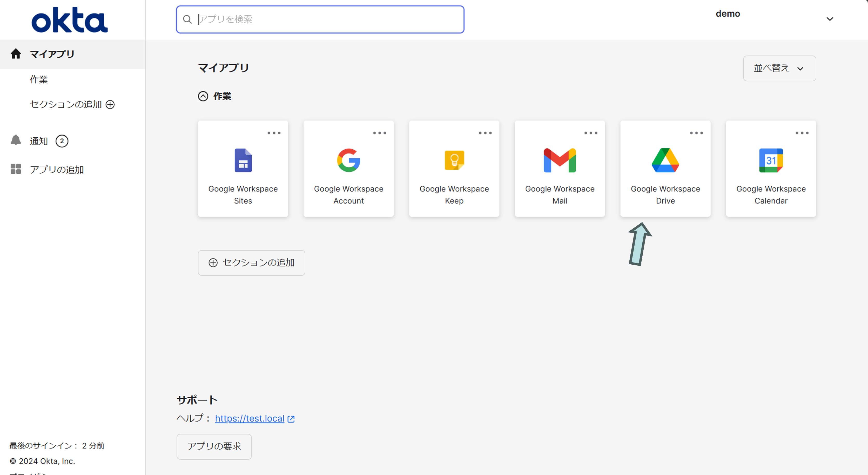Click the 最後のサインイン: 2 分前 text
The width and height of the screenshot is (868, 475).
pos(57,446)
